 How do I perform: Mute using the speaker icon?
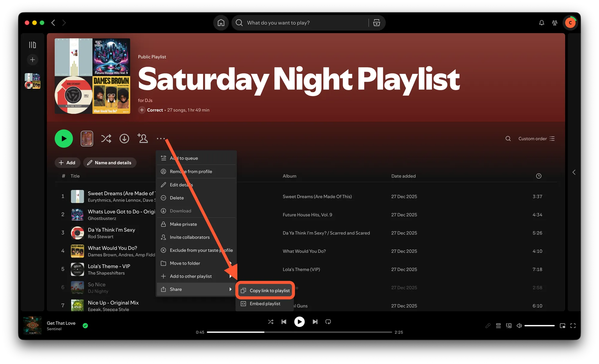[x=519, y=326]
